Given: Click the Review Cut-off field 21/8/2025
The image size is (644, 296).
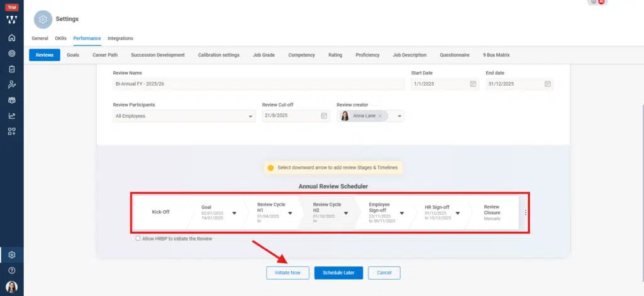Looking at the screenshot, I should (296, 116).
